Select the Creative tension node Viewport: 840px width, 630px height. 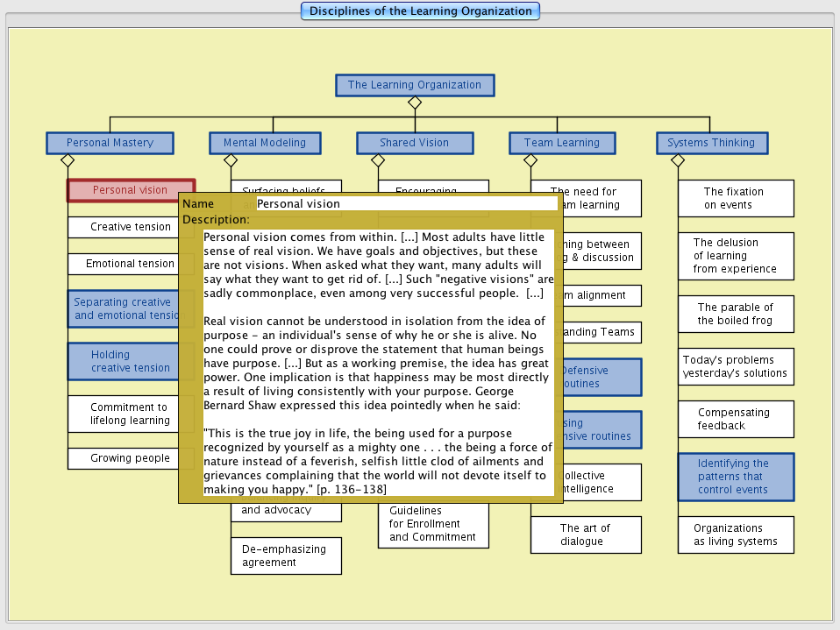(x=123, y=227)
